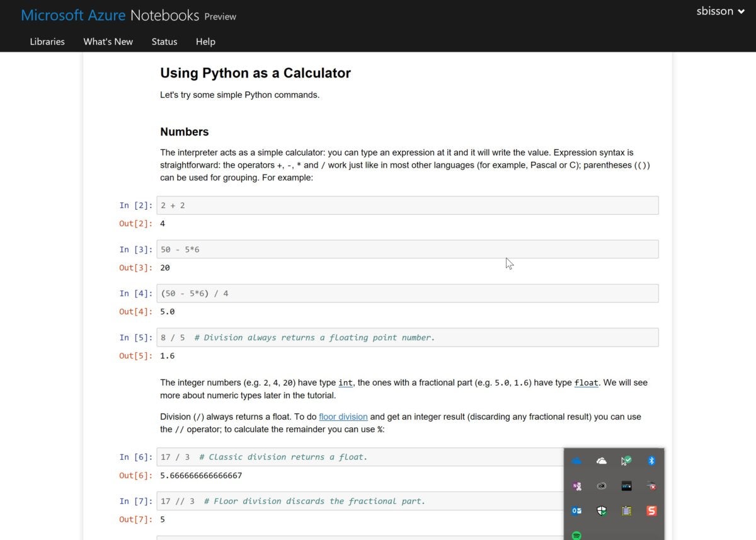The image size is (756, 540).
Task: Click the clipboard manager tray icon
Action: [x=626, y=511]
